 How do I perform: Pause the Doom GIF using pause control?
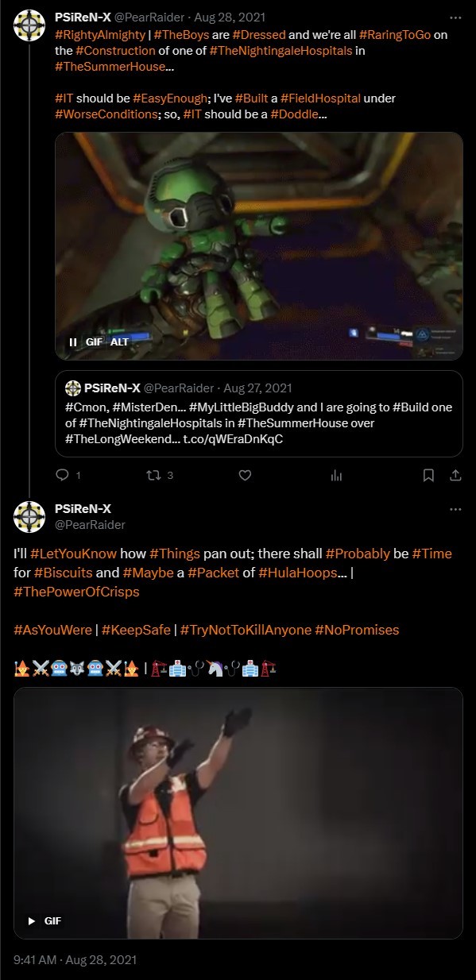point(73,341)
